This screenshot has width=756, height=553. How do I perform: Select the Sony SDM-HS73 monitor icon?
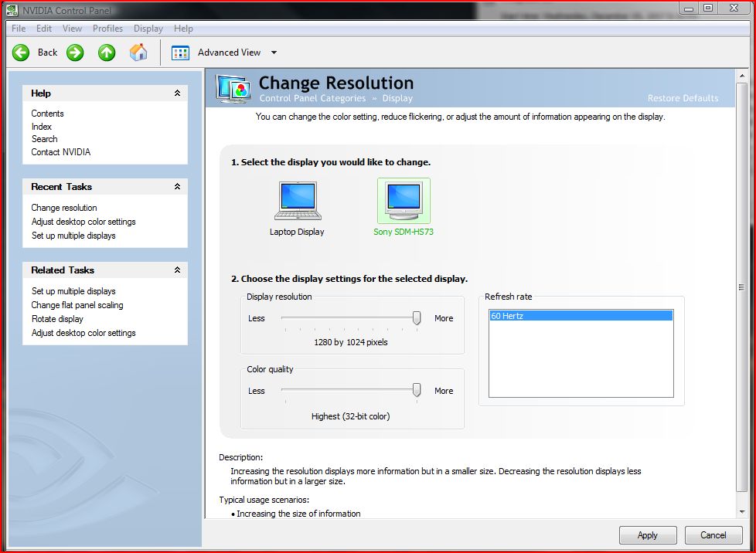(404, 200)
